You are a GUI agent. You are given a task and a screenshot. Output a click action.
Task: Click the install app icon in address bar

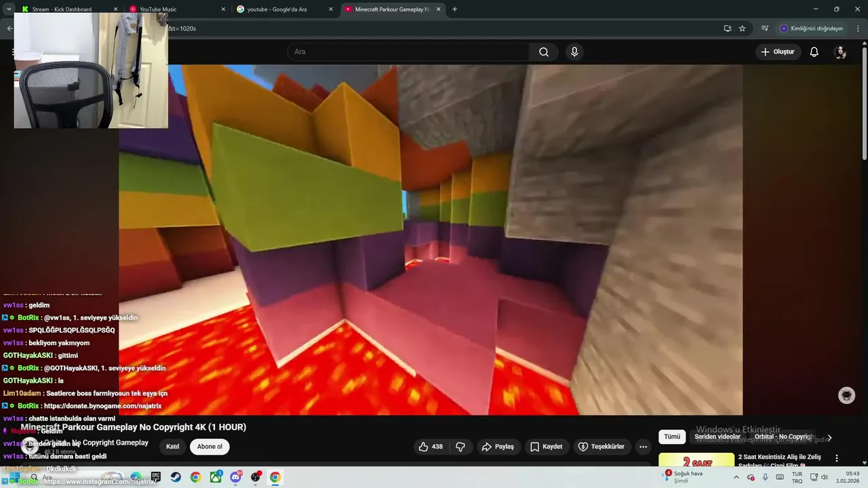(728, 28)
